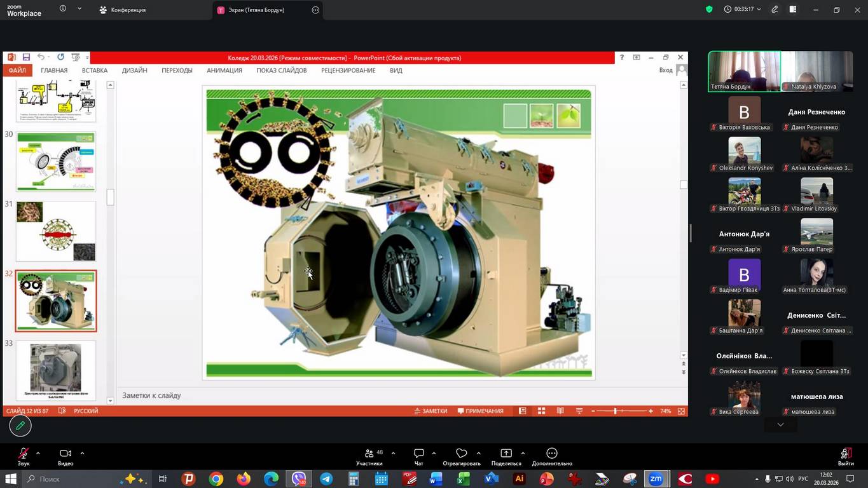
Task: Unmute the microphone in Zoom
Action: [x=24, y=454]
